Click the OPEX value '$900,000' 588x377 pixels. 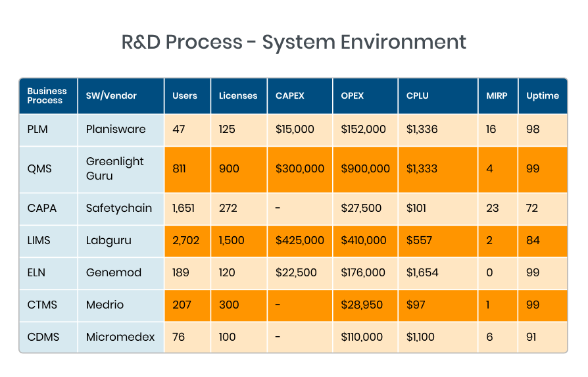(x=365, y=168)
